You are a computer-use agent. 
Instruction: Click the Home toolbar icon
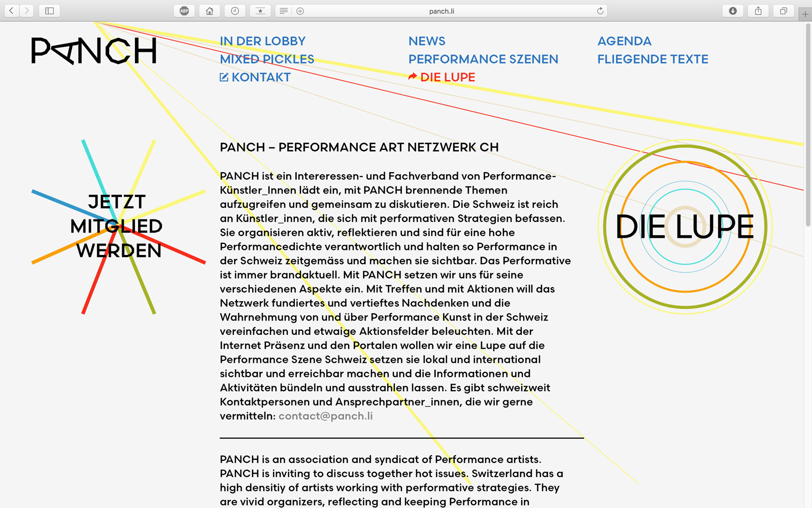tap(210, 11)
